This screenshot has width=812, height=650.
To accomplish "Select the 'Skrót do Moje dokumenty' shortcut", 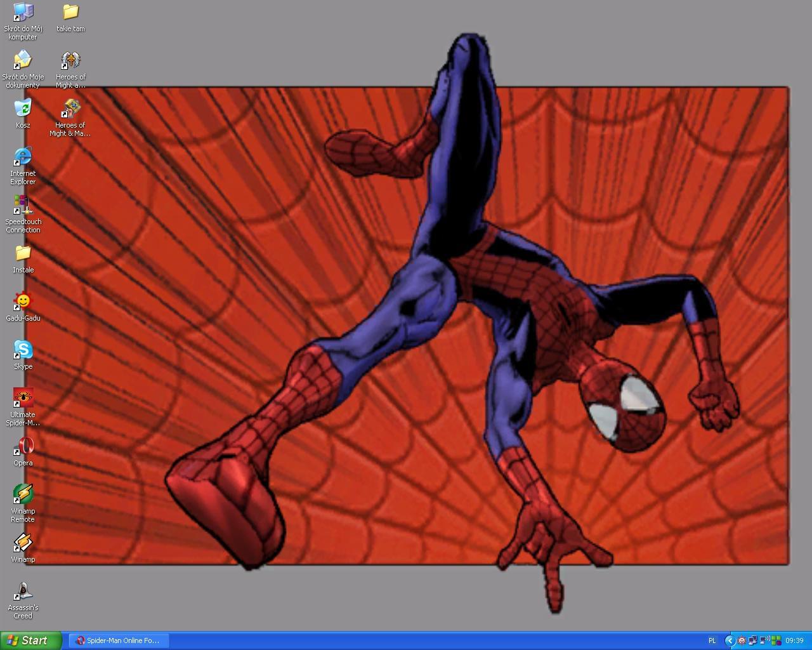I will click(23, 60).
